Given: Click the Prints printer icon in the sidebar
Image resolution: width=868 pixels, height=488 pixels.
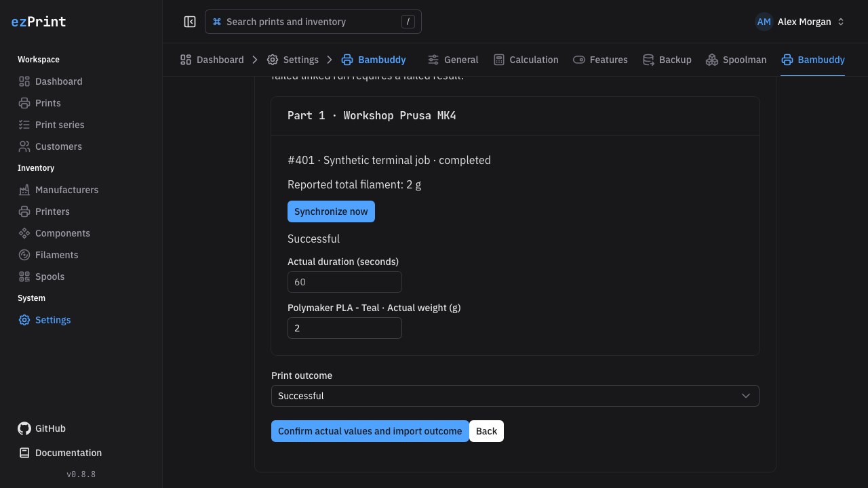Looking at the screenshot, I should click(24, 103).
